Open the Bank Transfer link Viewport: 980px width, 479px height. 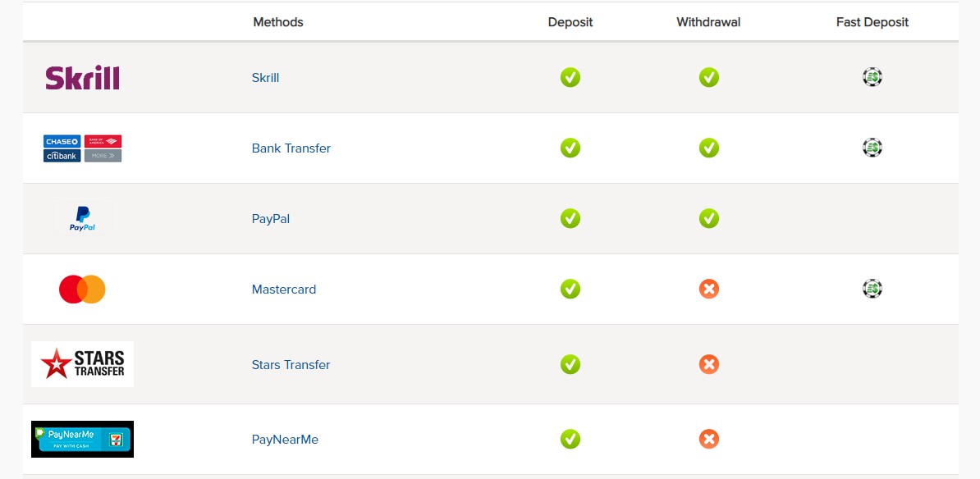[291, 148]
